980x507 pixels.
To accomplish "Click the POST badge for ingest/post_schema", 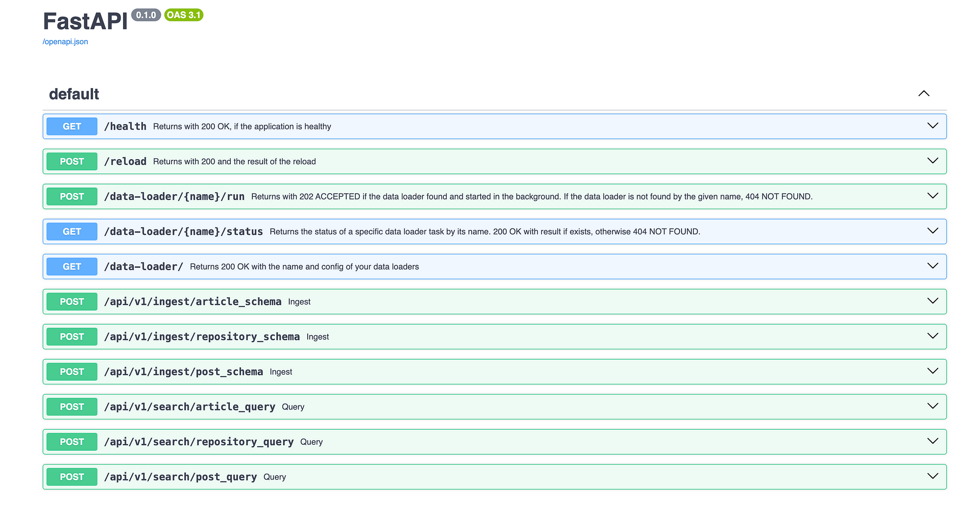I will coord(72,372).
